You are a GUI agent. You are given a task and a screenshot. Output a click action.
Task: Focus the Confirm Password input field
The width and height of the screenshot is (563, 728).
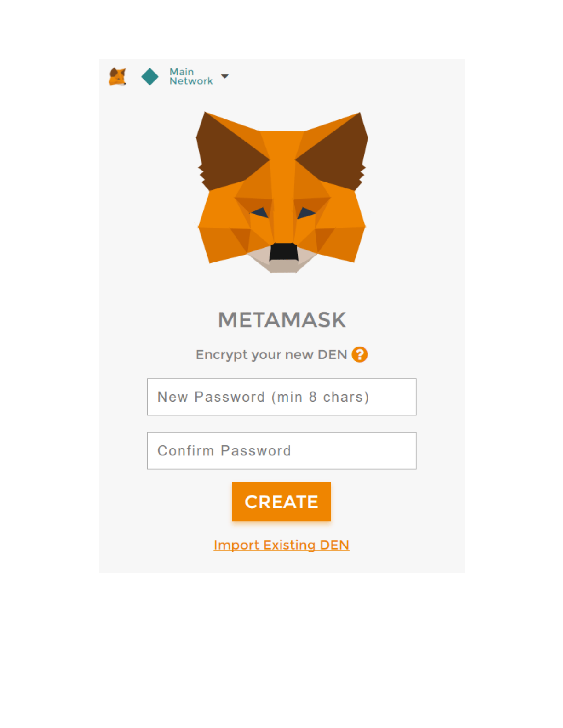coord(281,451)
